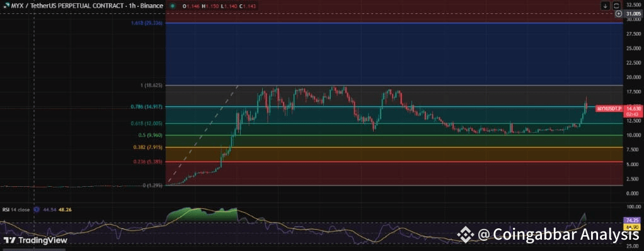Click the 0.786 (14.917) Fibonacci level label
Screen dimensions: 644x251
(147, 107)
